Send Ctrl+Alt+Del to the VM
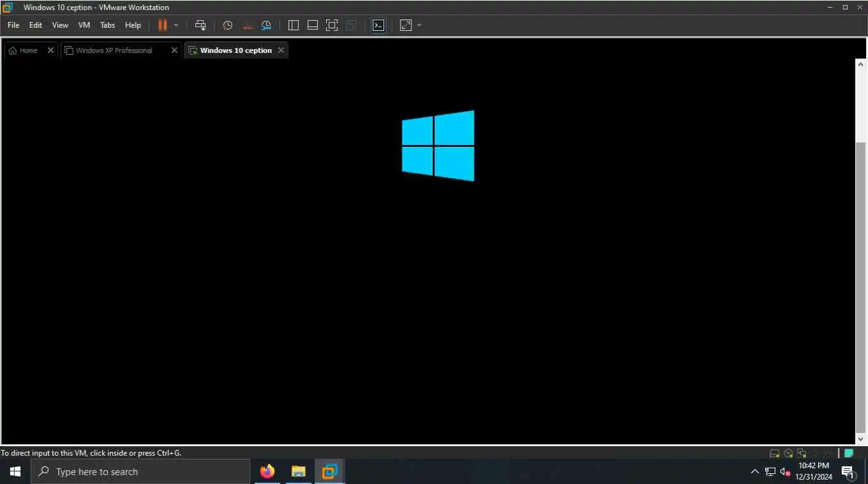The image size is (868, 484). coord(201,25)
